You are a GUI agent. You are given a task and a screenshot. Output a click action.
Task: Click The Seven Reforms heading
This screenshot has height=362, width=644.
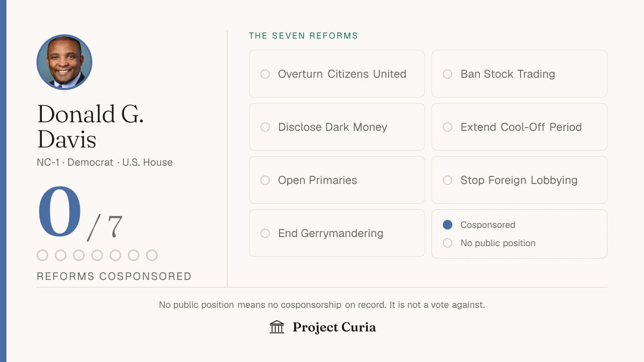[x=304, y=36]
